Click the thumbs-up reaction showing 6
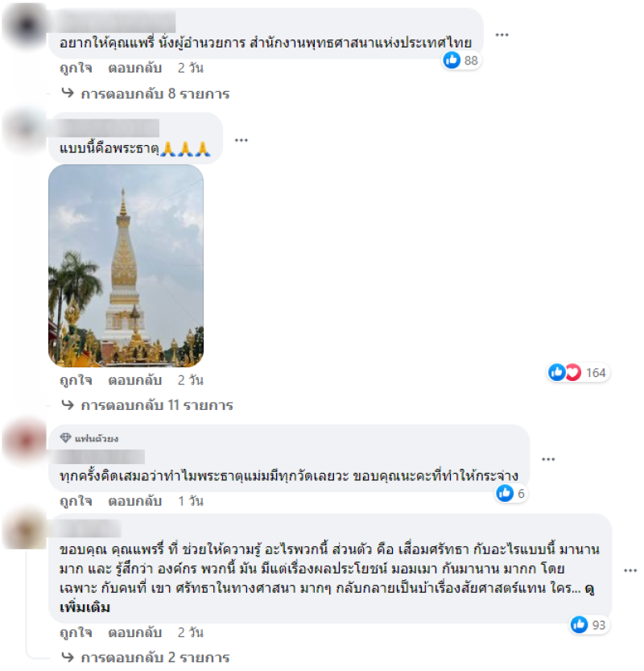This screenshot has width=644, height=671. (x=505, y=494)
